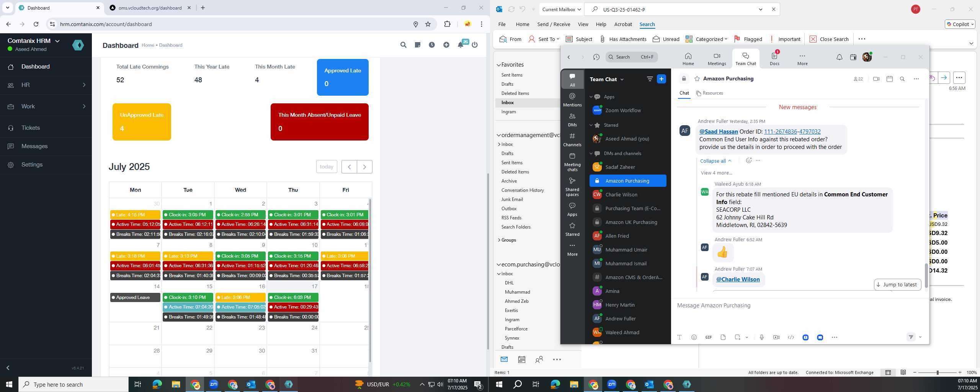980x392 pixels.
Task: Start a video meeting in Amazon Purchasing chat
Action: [x=876, y=79]
